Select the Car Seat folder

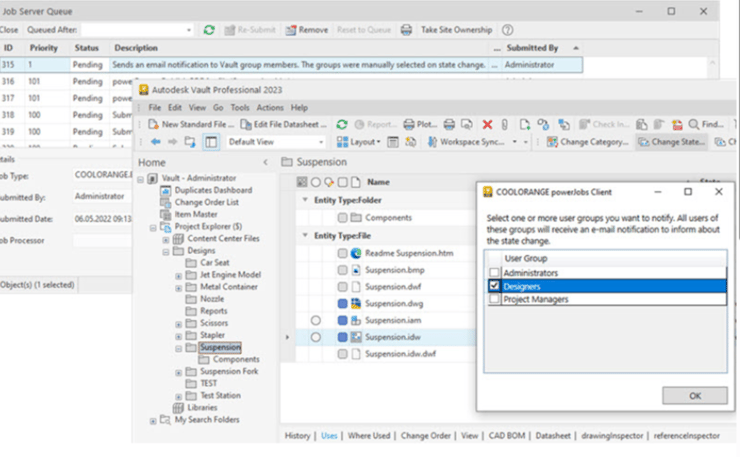[x=215, y=262]
